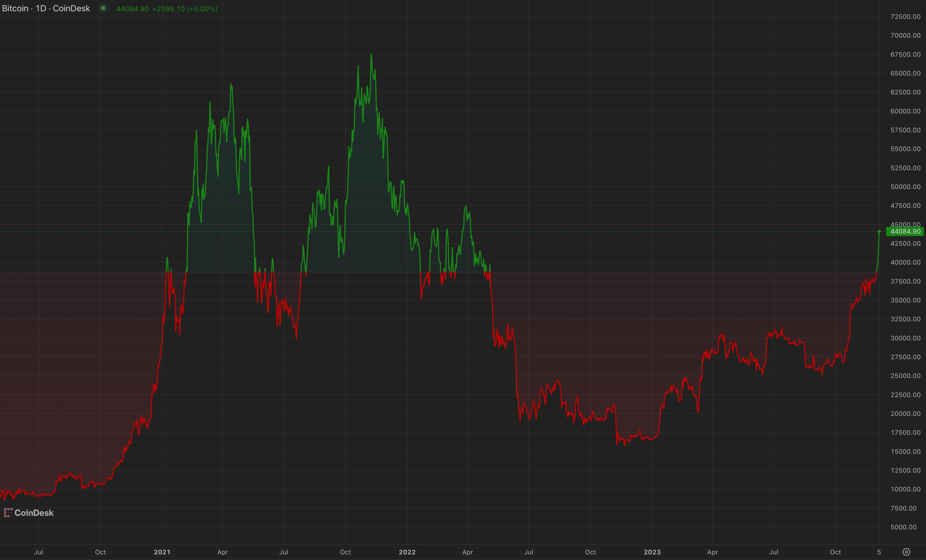Click the 50000.00 price axis label
Screen dimensions: 926x560
[x=905, y=187]
